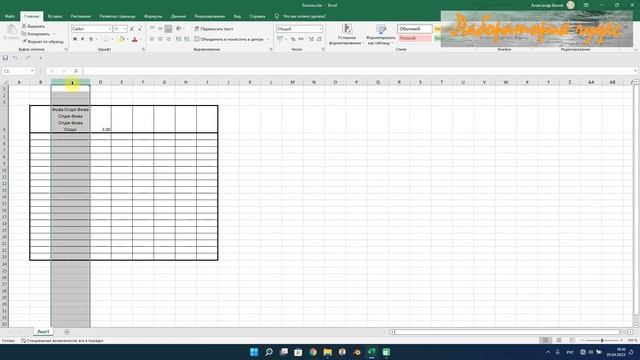
Task: Increase decimal places
Action: click(311, 39)
